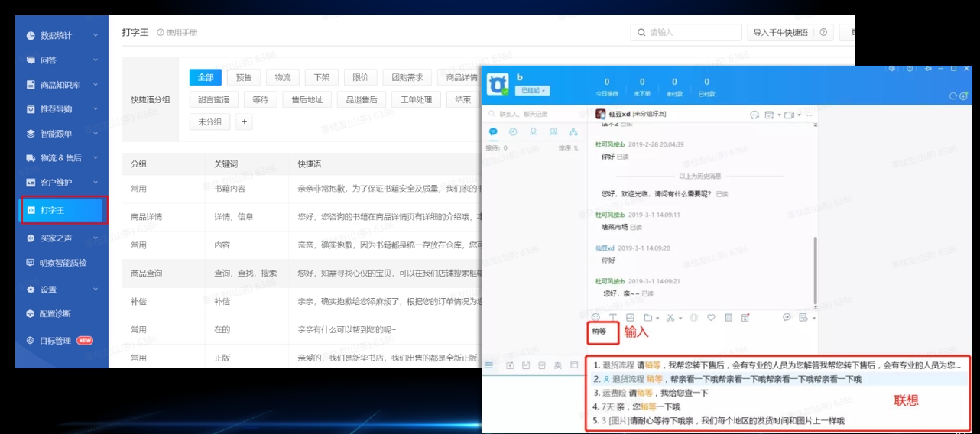980x434 pixels.
Task: Select the 品退售后 group filter
Action: [361, 99]
